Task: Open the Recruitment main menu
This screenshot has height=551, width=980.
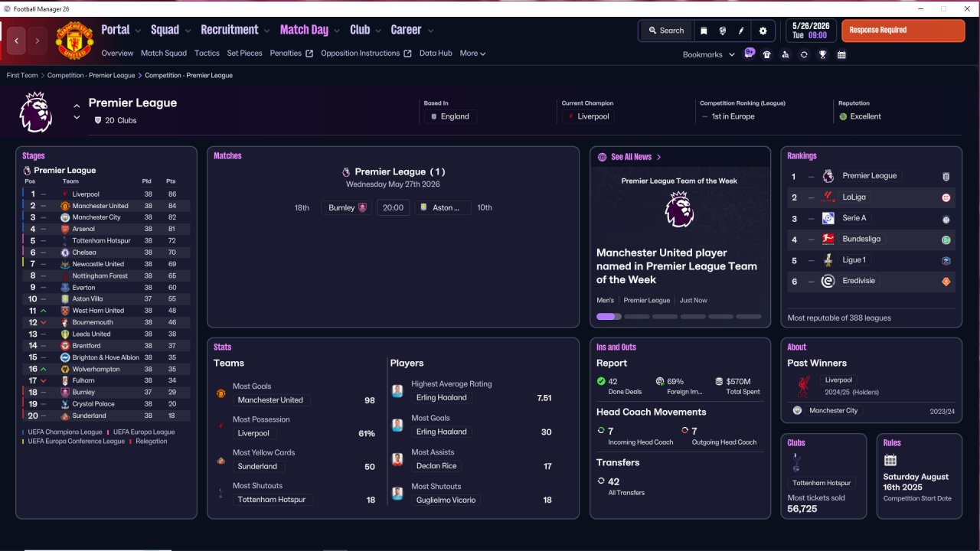Action: (x=230, y=30)
